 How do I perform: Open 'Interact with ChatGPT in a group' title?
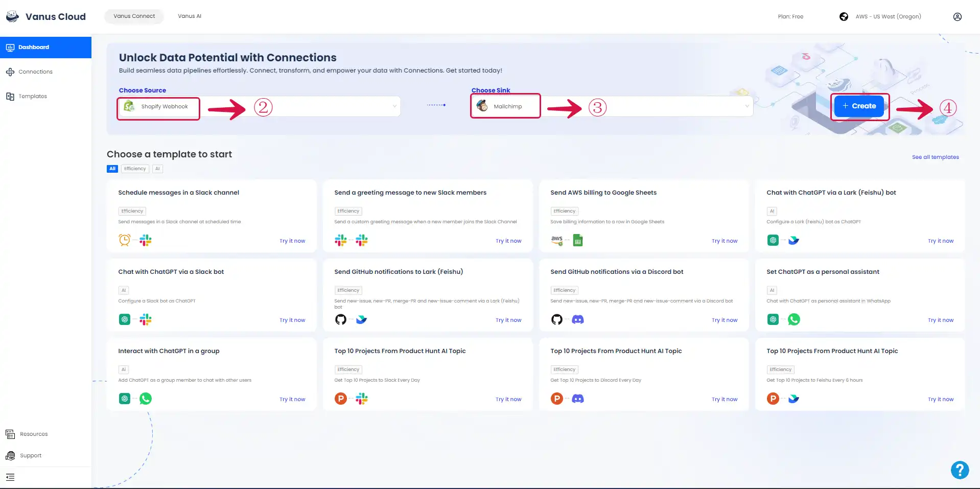pyautogui.click(x=169, y=351)
